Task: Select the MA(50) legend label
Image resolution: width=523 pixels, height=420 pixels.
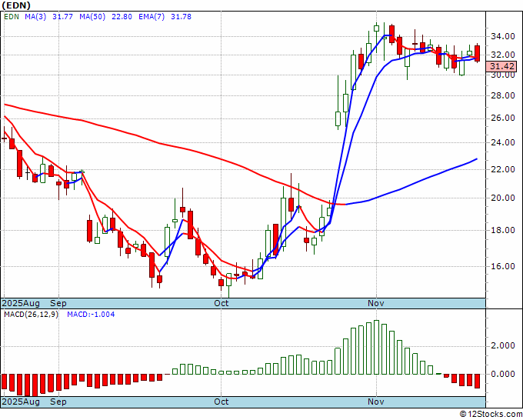Action: (x=92, y=17)
